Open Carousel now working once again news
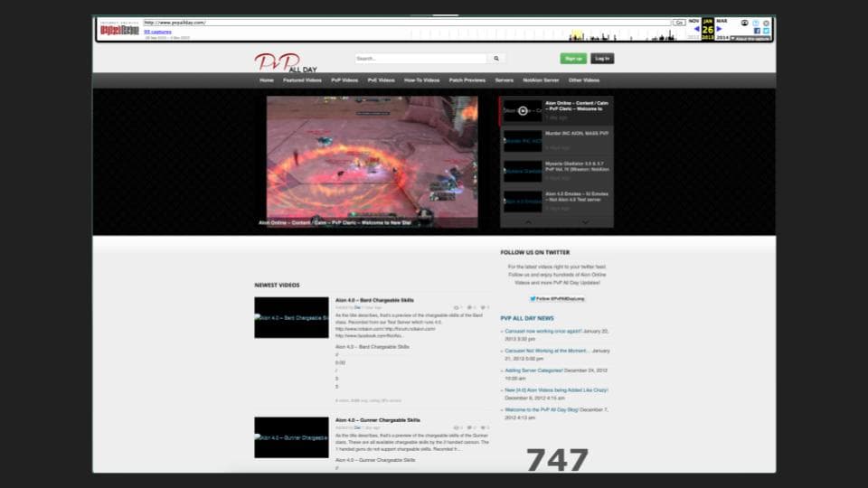This screenshot has height=488, width=868. point(543,332)
